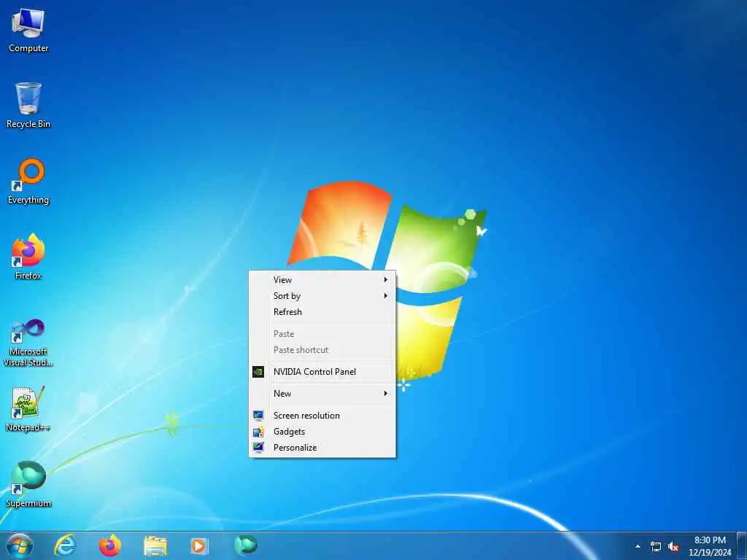
Task: Open the muted volume tray icon
Action: click(673, 547)
